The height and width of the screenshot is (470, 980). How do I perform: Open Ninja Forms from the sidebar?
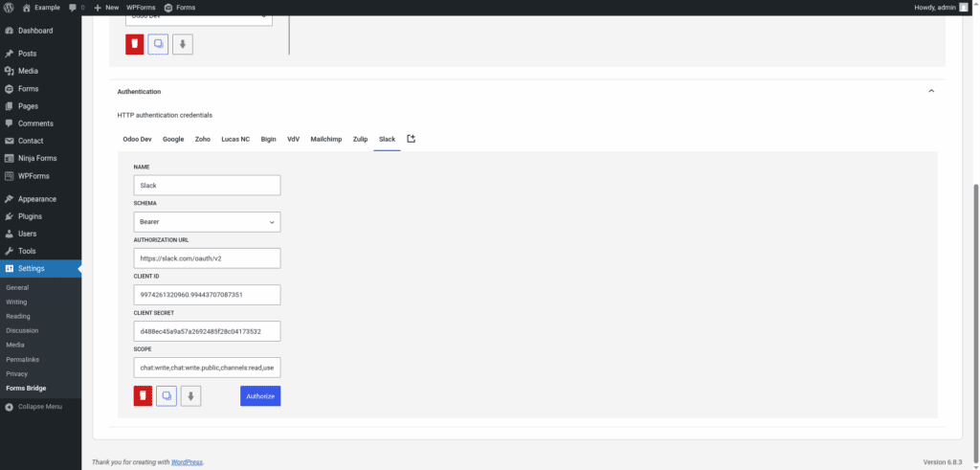point(37,158)
